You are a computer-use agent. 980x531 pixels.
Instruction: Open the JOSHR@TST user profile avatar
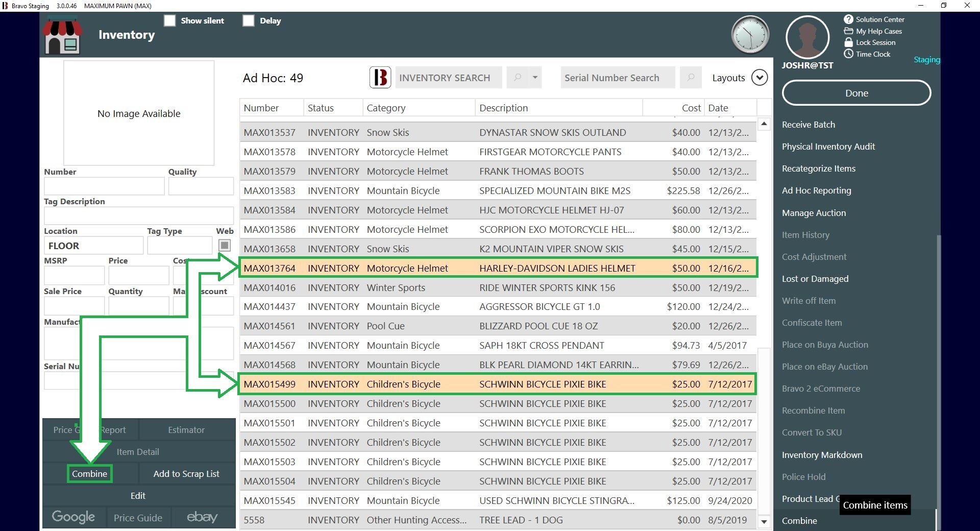tap(807, 37)
